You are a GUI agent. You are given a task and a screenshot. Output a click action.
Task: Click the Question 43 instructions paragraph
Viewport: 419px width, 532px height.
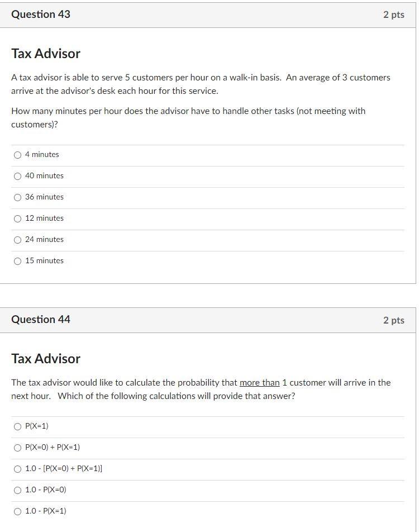coord(201,84)
